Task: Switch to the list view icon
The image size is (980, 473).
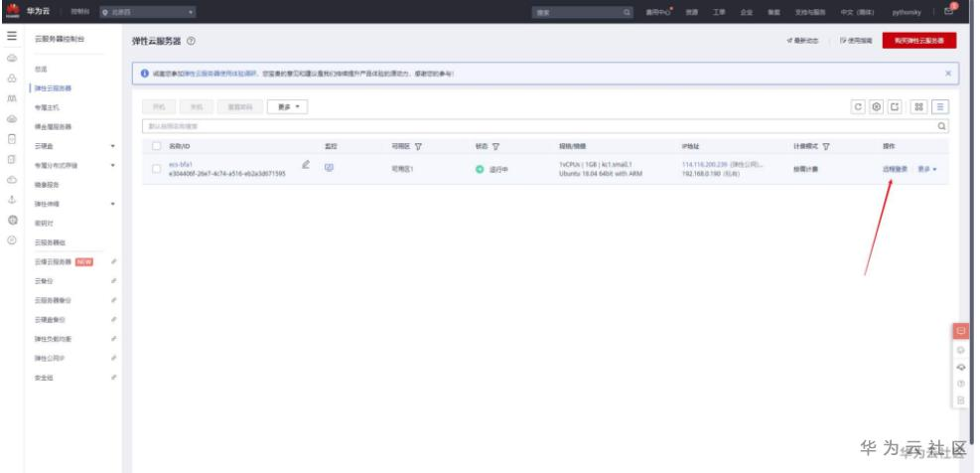Action: coord(940,107)
